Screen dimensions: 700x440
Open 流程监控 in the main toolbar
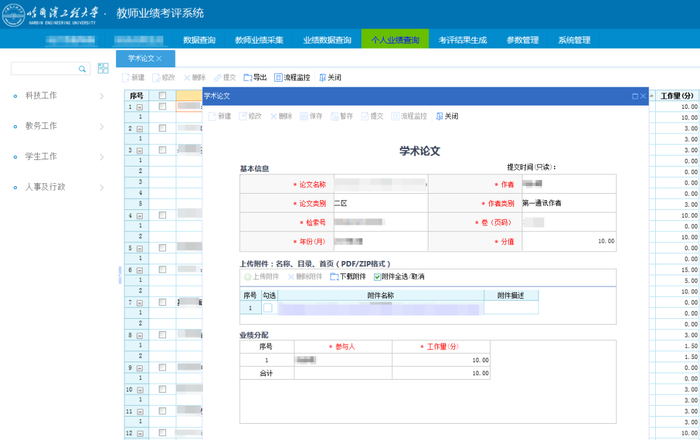[x=292, y=77]
